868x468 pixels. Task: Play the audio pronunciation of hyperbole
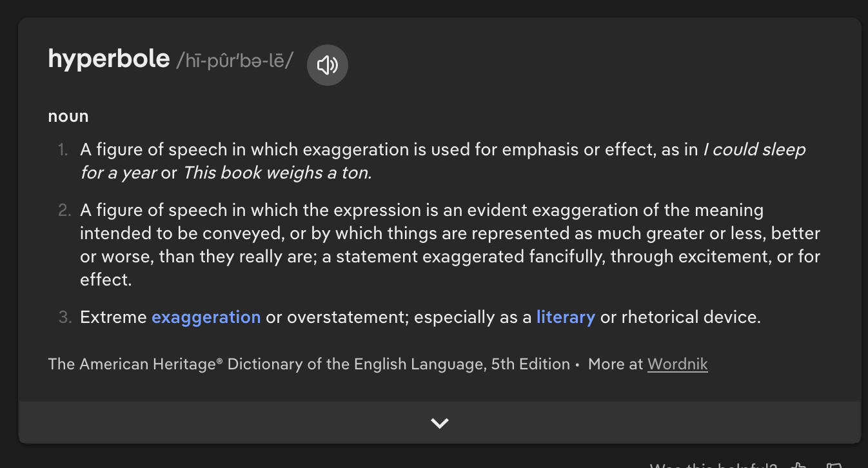[328, 64]
